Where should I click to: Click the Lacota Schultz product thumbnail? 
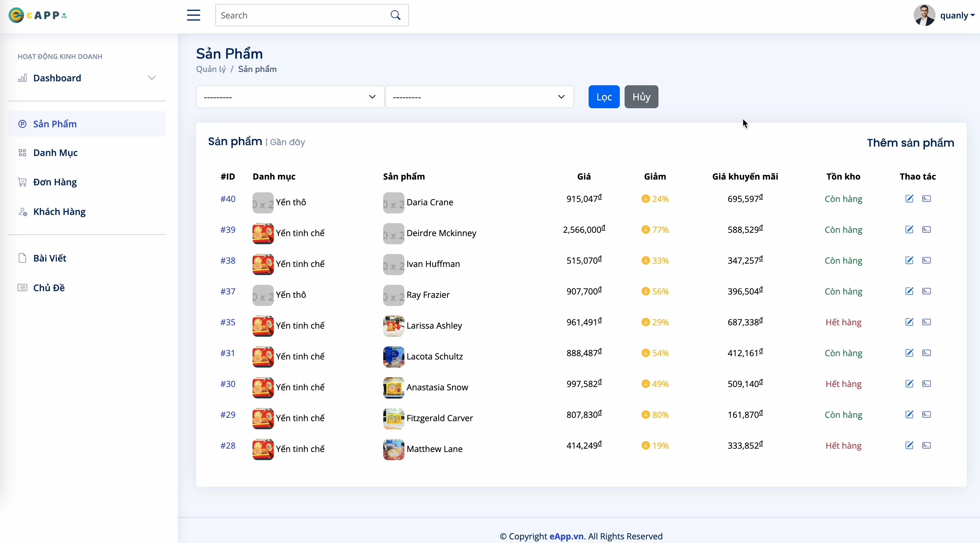tap(394, 357)
